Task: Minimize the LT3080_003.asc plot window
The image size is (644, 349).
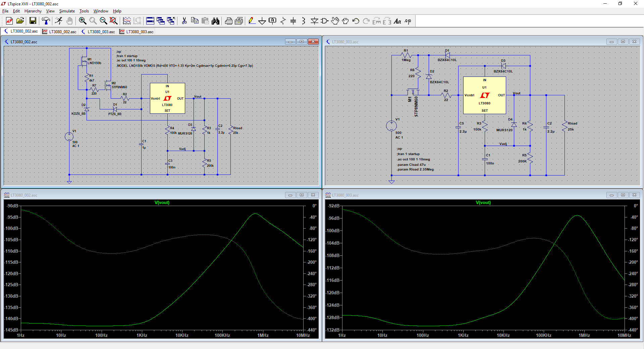Action: pyautogui.click(x=611, y=195)
